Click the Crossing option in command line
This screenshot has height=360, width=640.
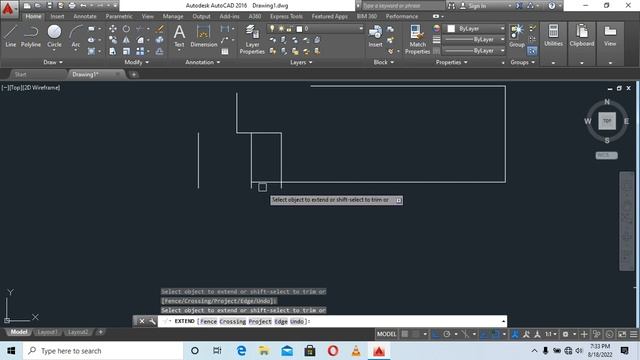[x=233, y=321]
